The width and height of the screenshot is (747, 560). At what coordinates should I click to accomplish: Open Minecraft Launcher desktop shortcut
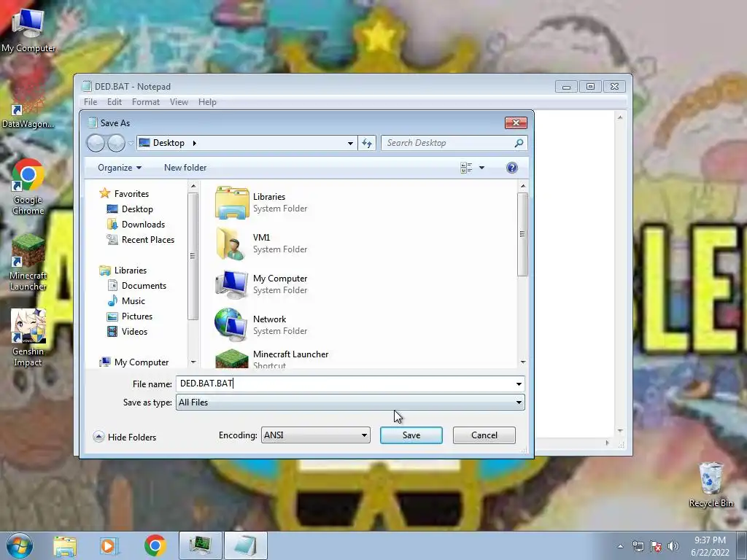[x=28, y=262]
